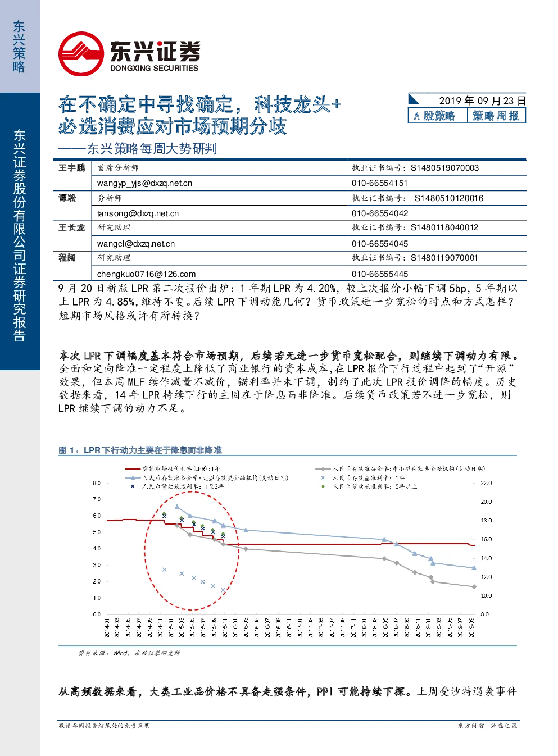This screenshot has width=558, height=756.
Task: Click the report title '在不确定中寻找确定，科技龙头+'
Action: point(200,104)
